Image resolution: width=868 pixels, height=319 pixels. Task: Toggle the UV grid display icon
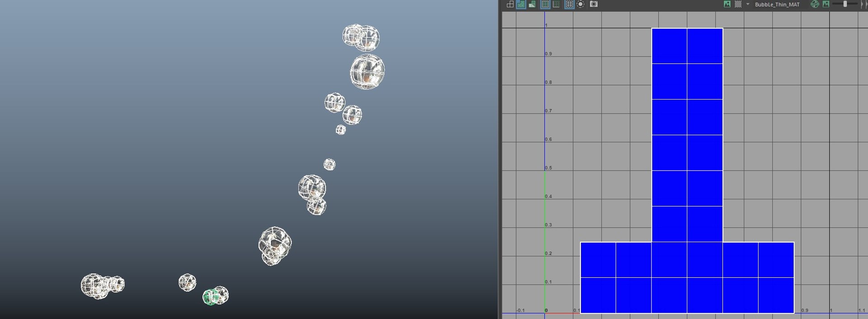(x=570, y=4)
